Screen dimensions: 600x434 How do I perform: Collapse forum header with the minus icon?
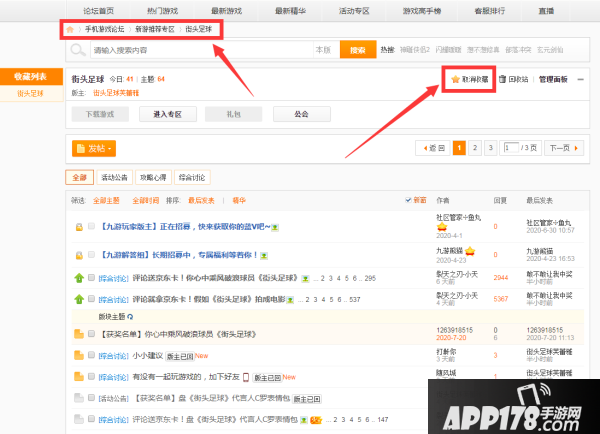pyautogui.click(x=581, y=78)
